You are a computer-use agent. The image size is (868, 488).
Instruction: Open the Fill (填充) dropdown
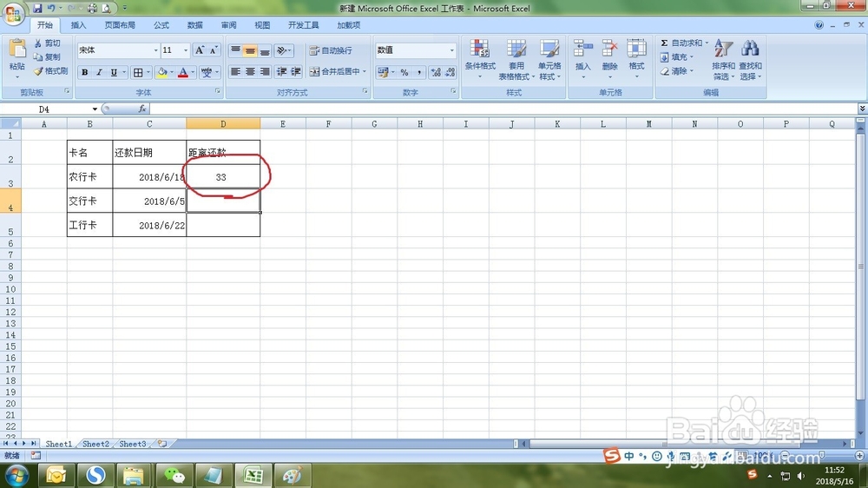676,57
